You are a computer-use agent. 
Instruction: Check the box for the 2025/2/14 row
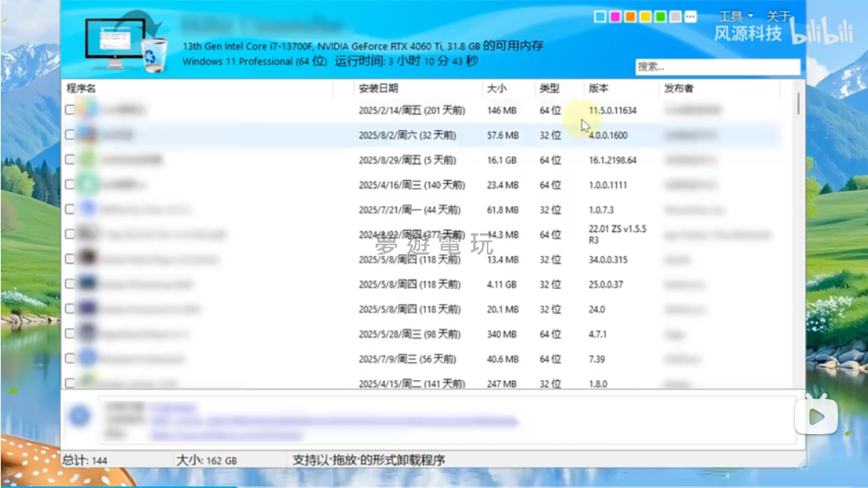point(70,110)
